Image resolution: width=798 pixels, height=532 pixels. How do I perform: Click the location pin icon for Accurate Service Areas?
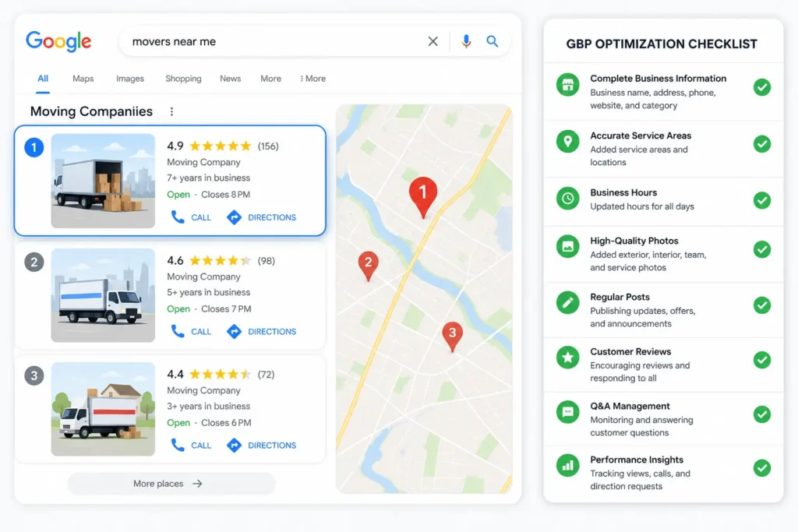coord(567,141)
